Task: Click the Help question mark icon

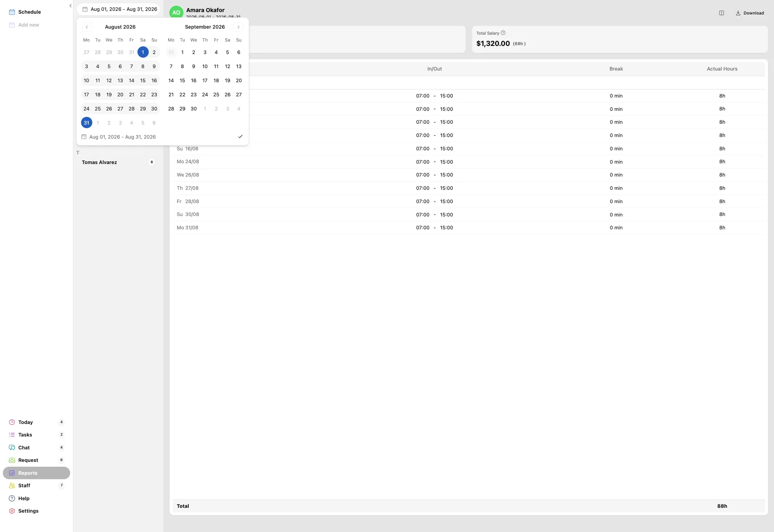Action: [12, 499]
